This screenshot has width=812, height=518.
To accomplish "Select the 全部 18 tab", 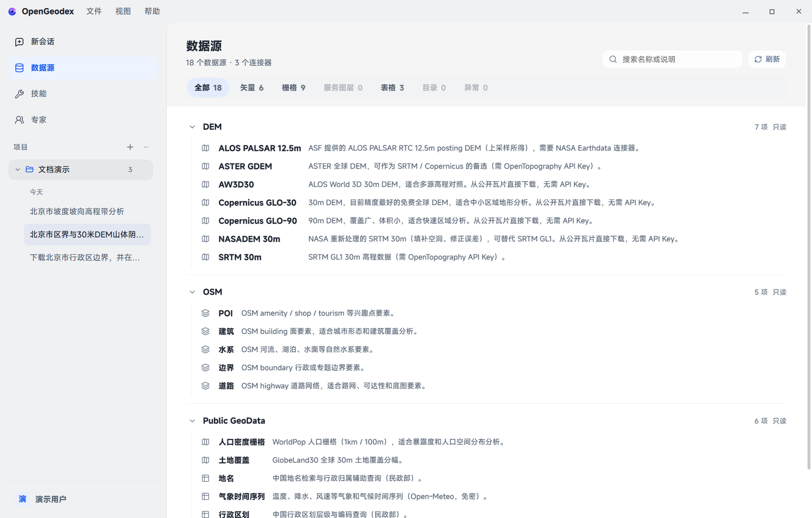I will [x=208, y=88].
